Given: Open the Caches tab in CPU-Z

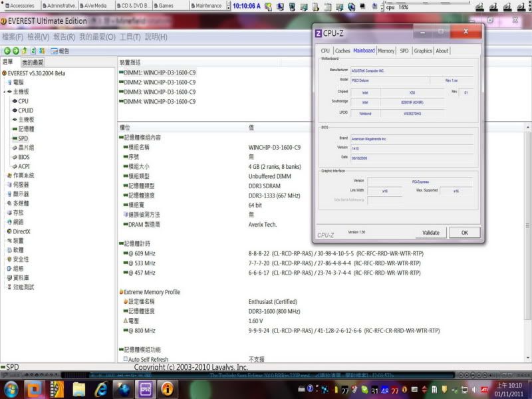Looking at the screenshot, I should click(342, 51).
